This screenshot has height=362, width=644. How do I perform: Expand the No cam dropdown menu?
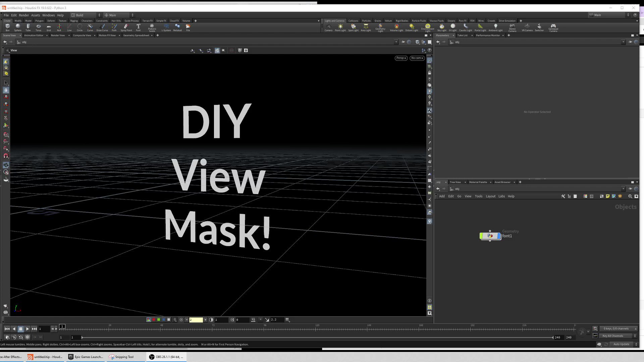(417, 58)
